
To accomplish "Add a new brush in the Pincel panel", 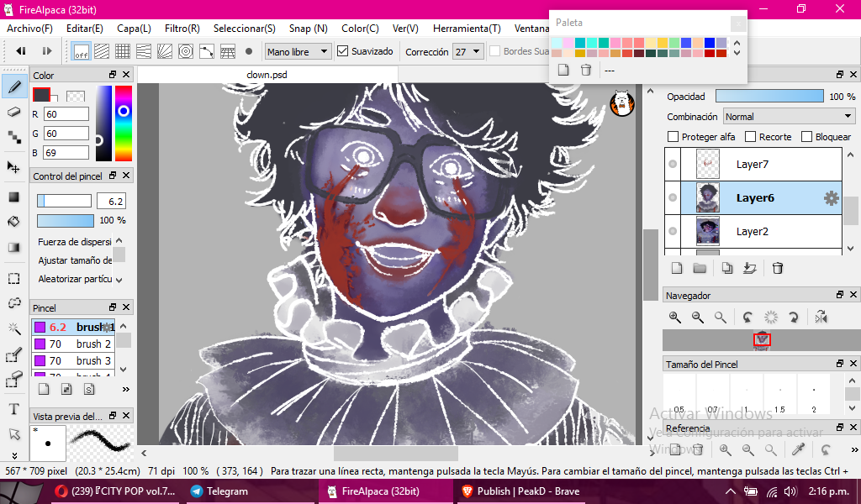I will 44,390.
